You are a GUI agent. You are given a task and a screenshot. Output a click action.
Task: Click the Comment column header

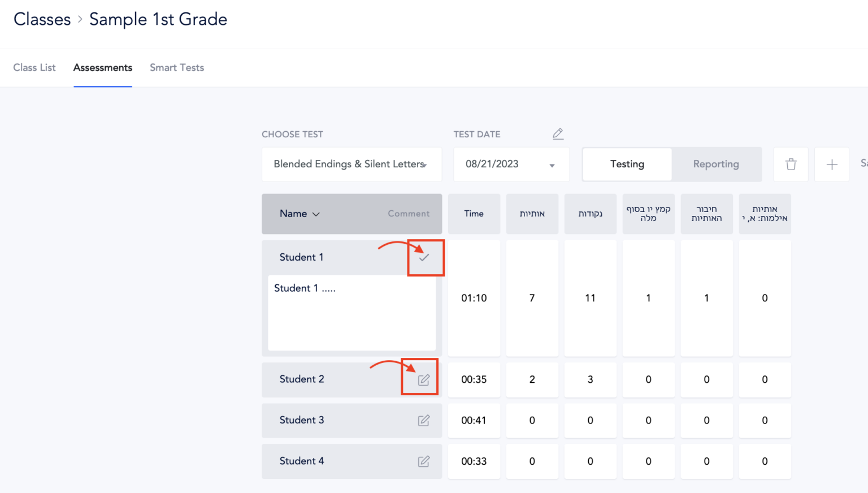tap(409, 214)
